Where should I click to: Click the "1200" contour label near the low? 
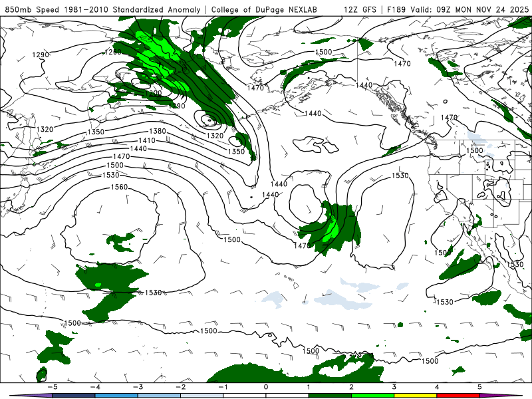coord(153,93)
